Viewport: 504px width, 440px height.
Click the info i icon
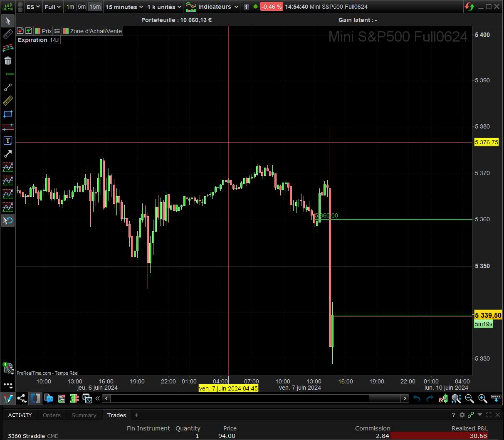point(246,7)
